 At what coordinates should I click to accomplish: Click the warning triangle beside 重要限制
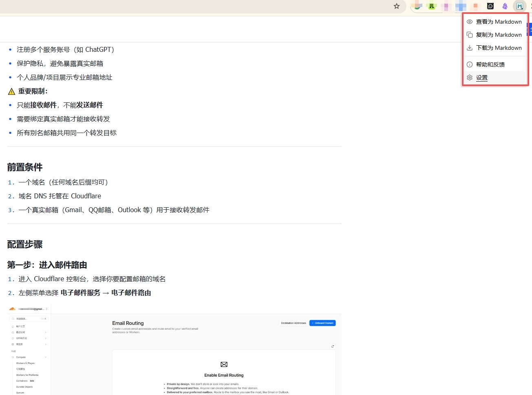point(11,91)
